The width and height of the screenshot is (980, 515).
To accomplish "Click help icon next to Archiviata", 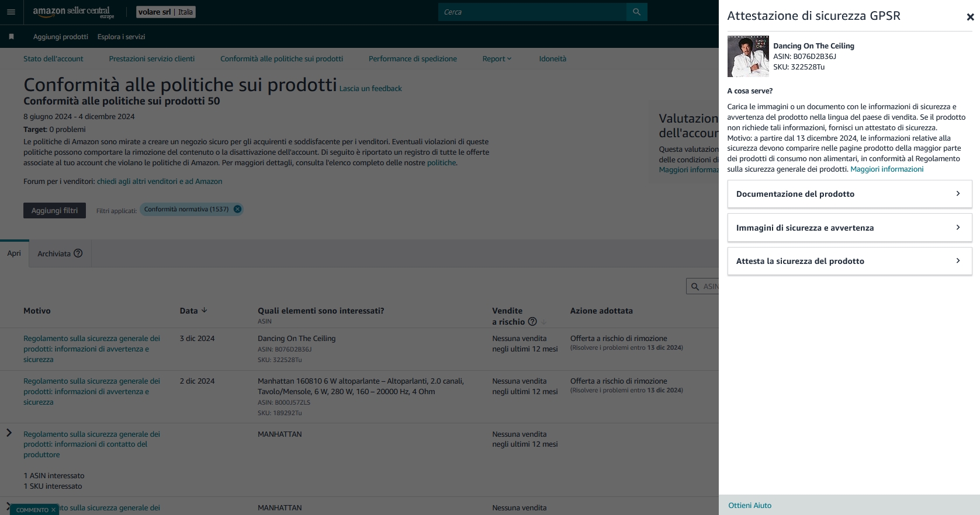I will pyautogui.click(x=78, y=253).
